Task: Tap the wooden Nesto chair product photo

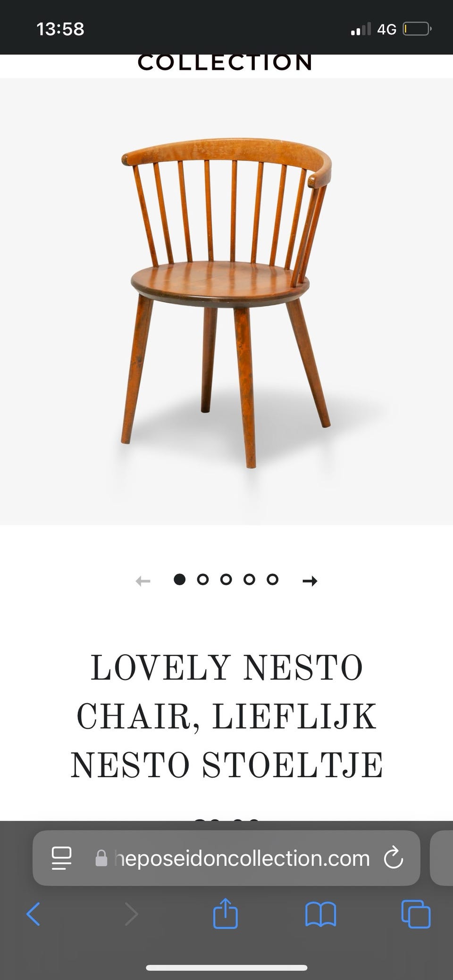Action: [226, 301]
